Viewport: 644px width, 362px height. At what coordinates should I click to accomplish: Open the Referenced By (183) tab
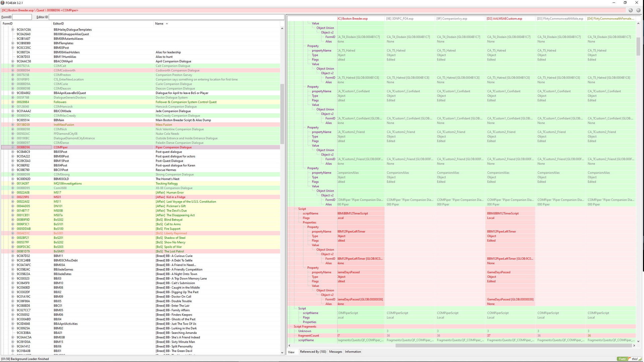pyautogui.click(x=313, y=352)
